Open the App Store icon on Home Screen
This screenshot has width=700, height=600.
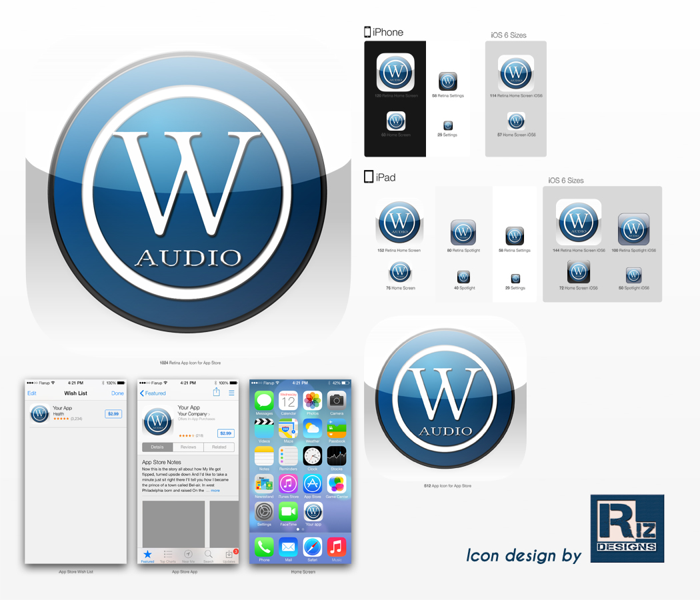click(311, 485)
